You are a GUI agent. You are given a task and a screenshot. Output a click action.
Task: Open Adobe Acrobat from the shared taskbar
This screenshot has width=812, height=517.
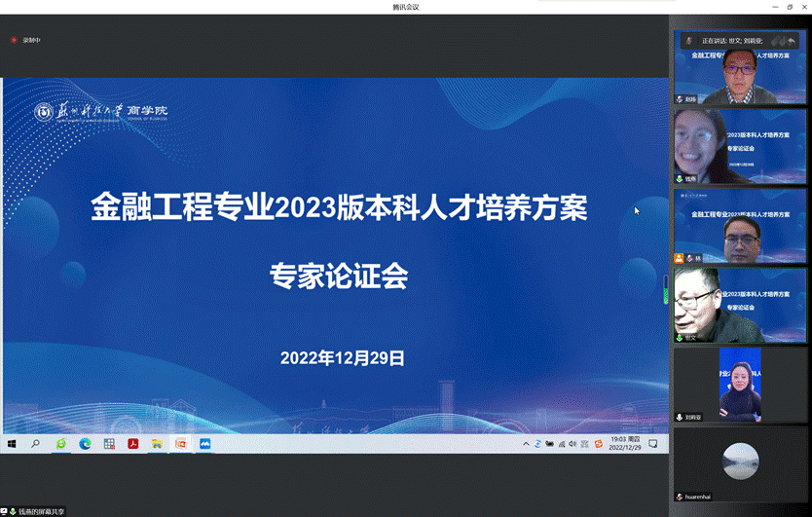[132, 444]
